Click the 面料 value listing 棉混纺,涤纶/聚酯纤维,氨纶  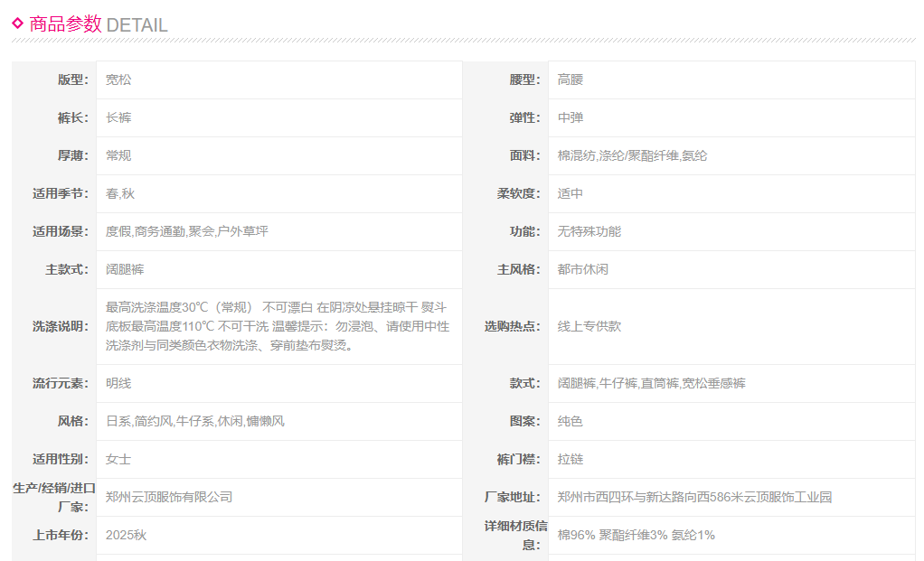pos(632,155)
